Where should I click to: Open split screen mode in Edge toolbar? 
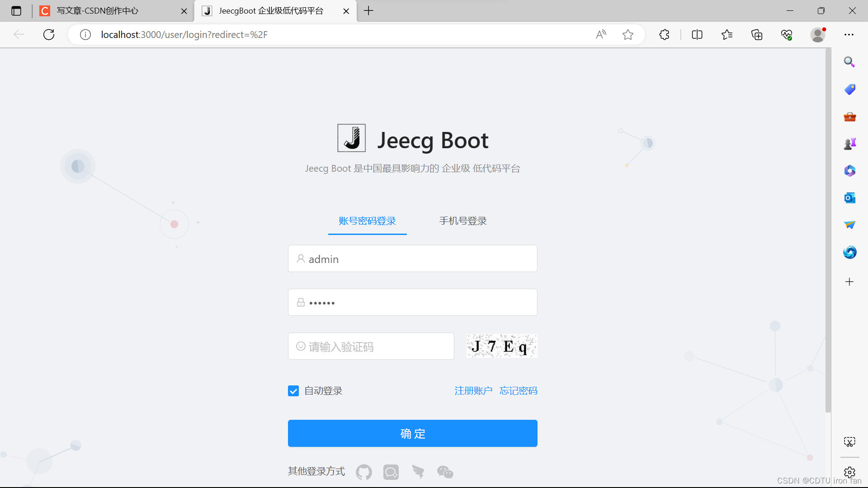pyautogui.click(x=697, y=34)
